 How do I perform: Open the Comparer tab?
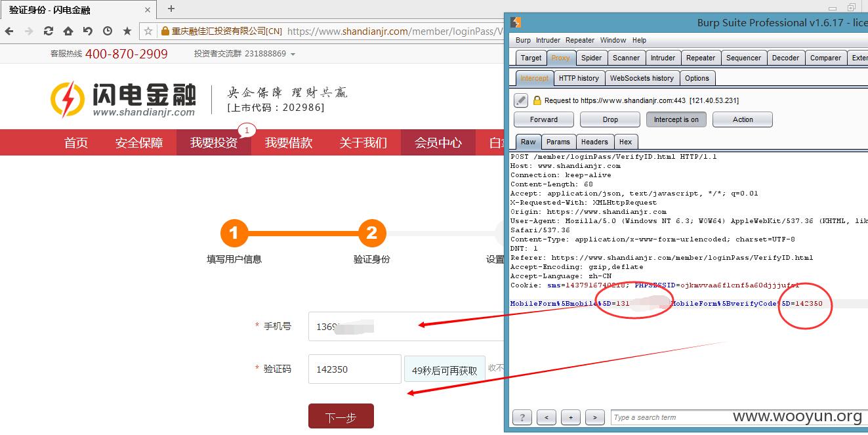pos(825,58)
